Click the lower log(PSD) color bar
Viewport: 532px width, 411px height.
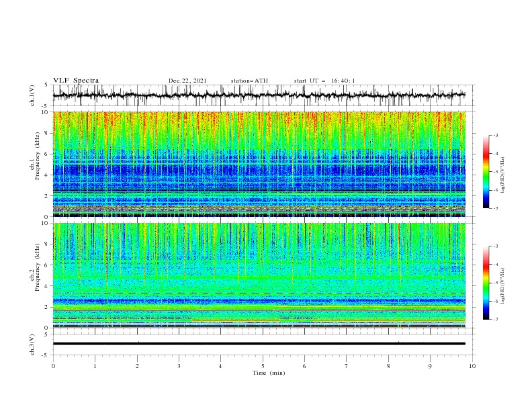tap(486, 283)
